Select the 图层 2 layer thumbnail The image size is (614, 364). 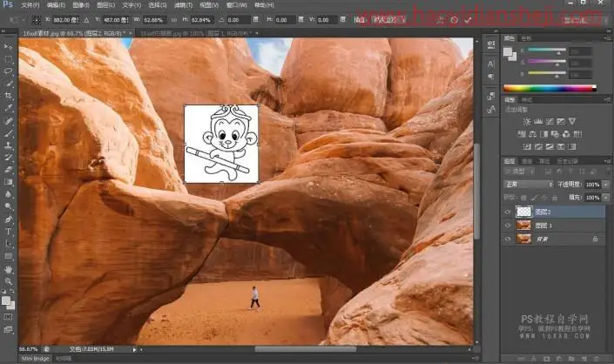[524, 212]
